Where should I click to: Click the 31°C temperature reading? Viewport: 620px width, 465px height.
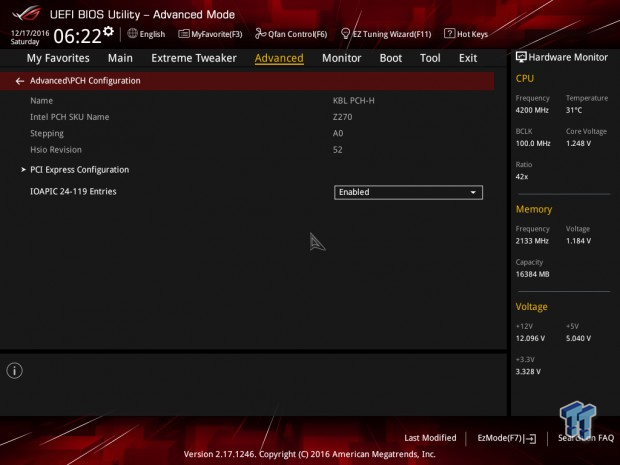574,110
